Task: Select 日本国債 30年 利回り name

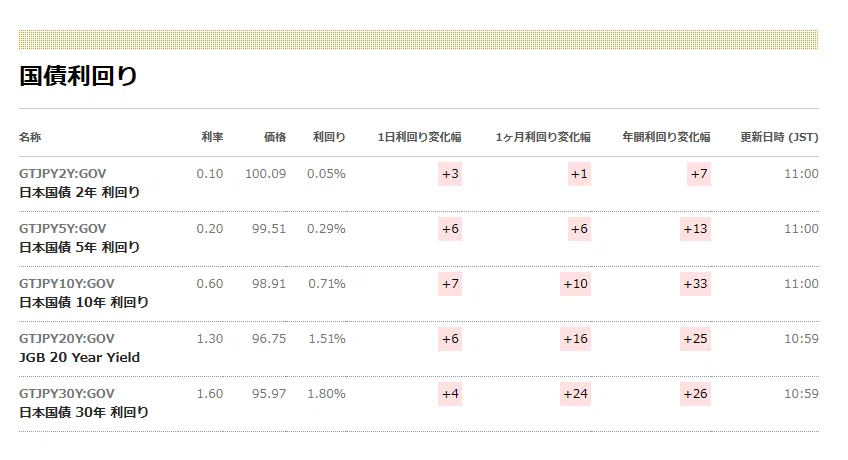Action: pos(84,412)
